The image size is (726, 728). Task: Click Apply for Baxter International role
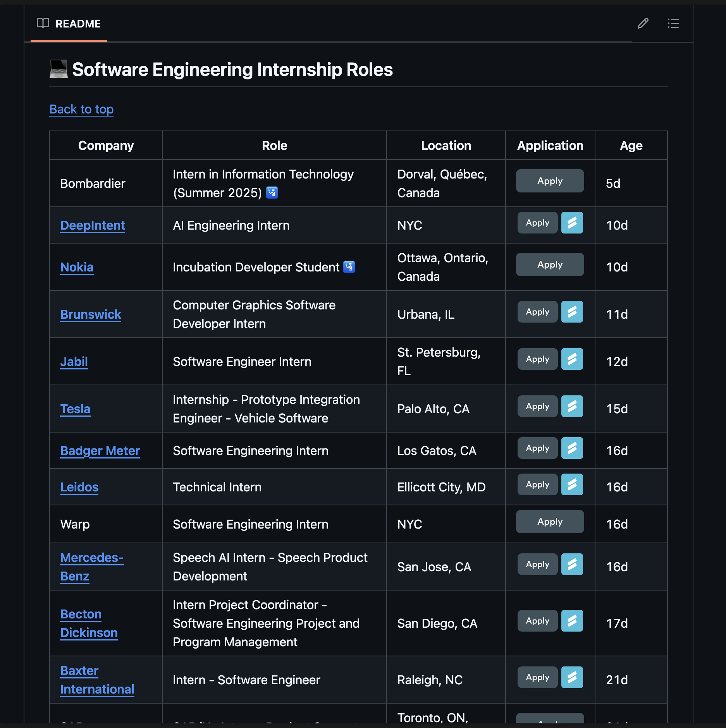pyautogui.click(x=537, y=677)
